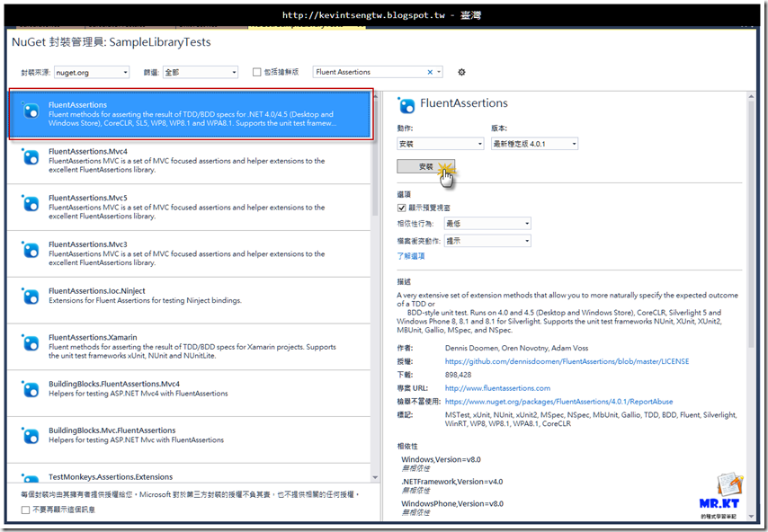Click the FluentAssertions.Xamarin package icon
Viewport: 768px width, 532px height.
coord(31,343)
